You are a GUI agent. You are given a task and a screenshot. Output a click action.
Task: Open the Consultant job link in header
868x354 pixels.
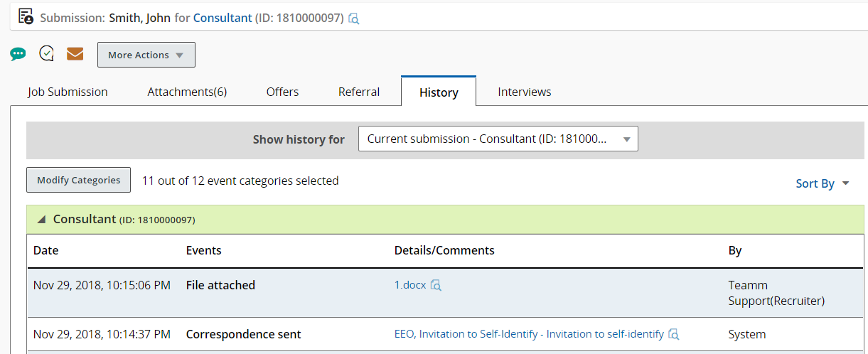click(222, 18)
